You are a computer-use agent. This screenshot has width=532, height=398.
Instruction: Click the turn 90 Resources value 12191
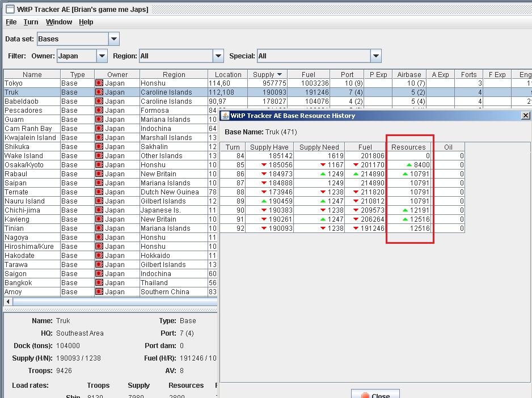pyautogui.click(x=420, y=210)
